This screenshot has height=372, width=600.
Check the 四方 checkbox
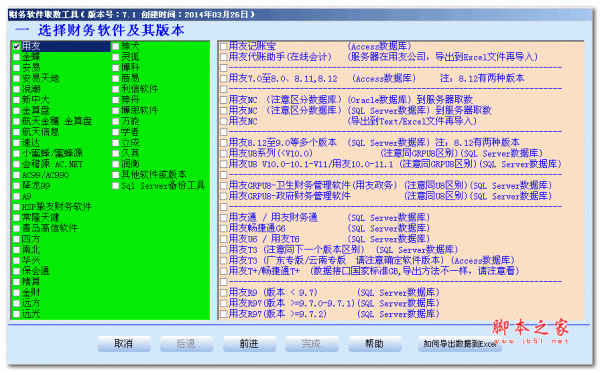coord(16,239)
